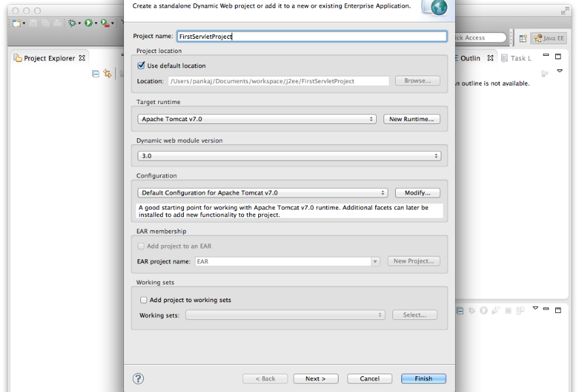Open the Configuration dropdown list

(x=262, y=193)
